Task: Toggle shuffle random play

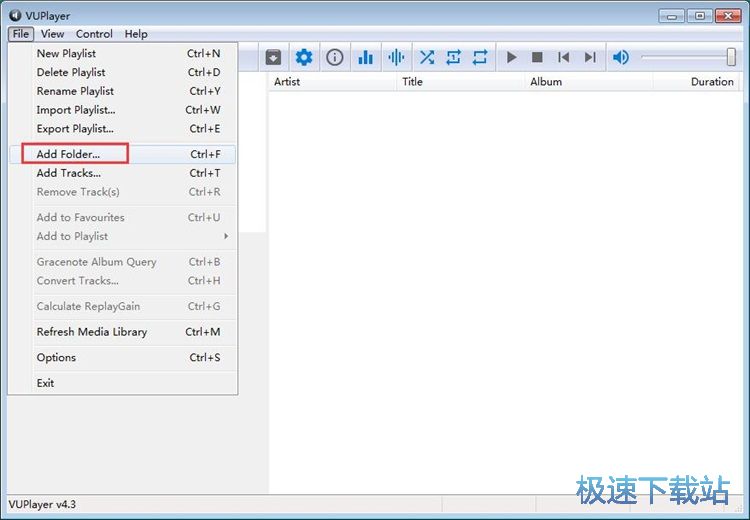Action: click(427, 57)
